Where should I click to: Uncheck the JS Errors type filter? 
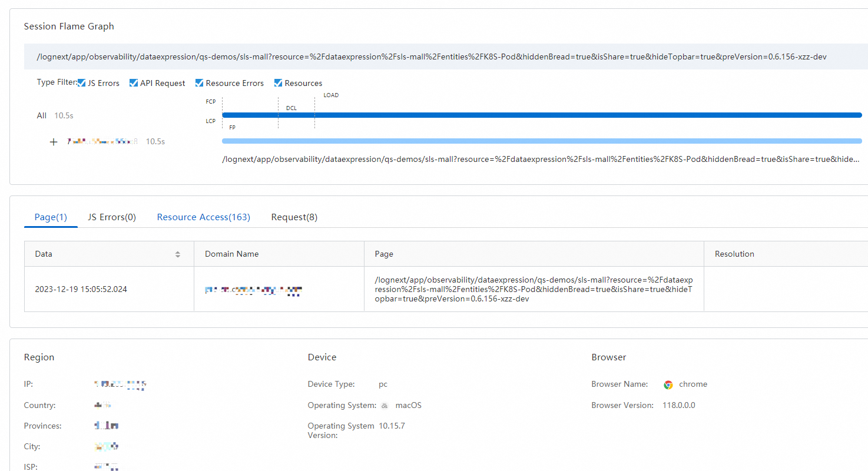[x=82, y=83]
